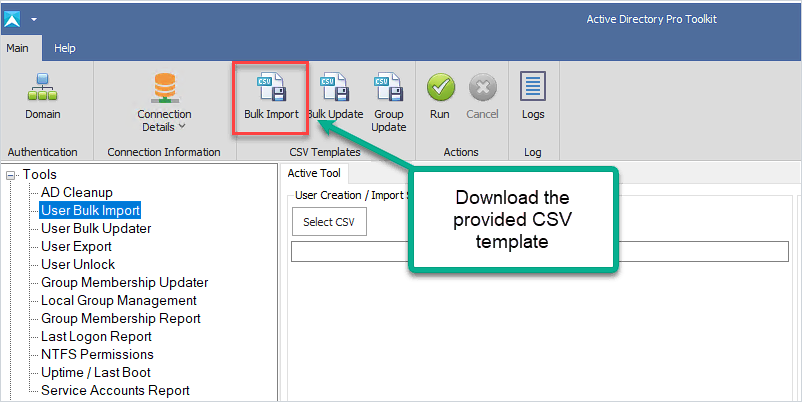This screenshot has width=802, height=402.
Task: Open Service Accounts Report tool
Action: pyautogui.click(x=115, y=390)
